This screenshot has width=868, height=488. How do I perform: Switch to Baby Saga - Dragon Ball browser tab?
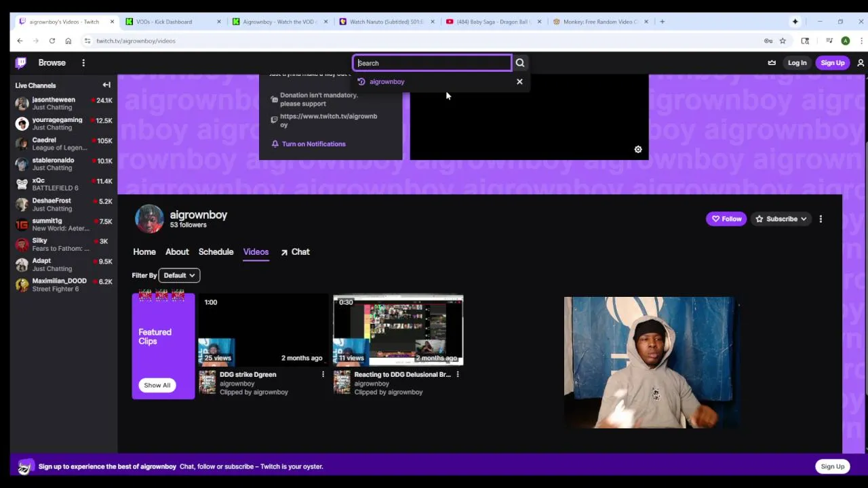493,22
